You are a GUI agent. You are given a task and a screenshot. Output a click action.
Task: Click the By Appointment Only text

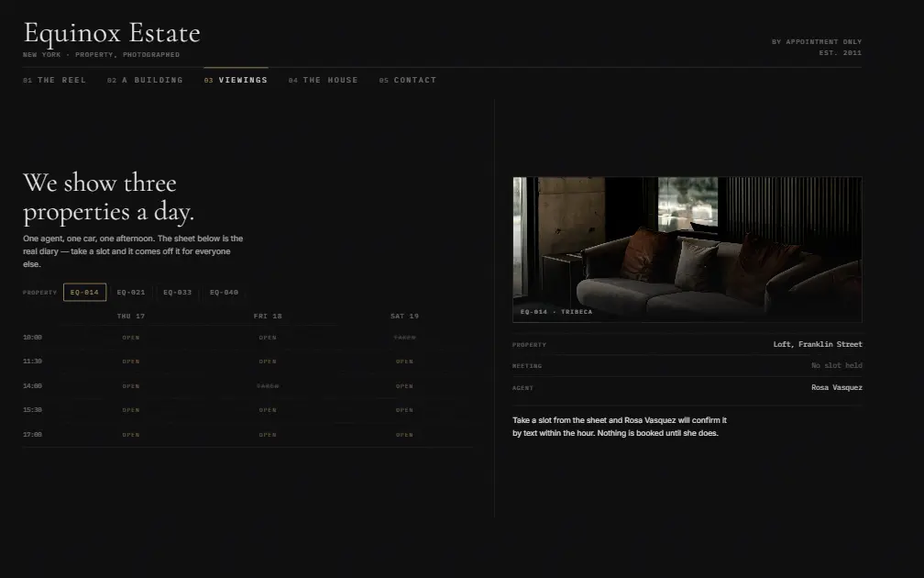817,42
